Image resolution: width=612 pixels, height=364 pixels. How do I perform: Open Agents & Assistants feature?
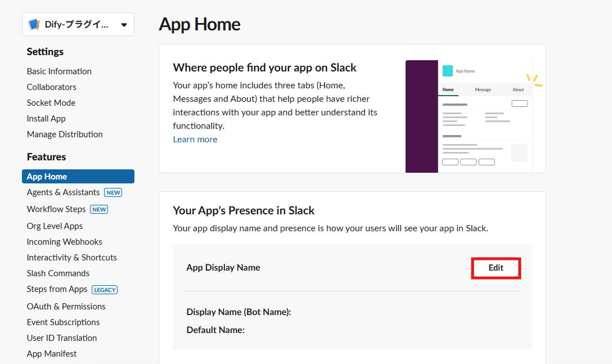pos(63,192)
